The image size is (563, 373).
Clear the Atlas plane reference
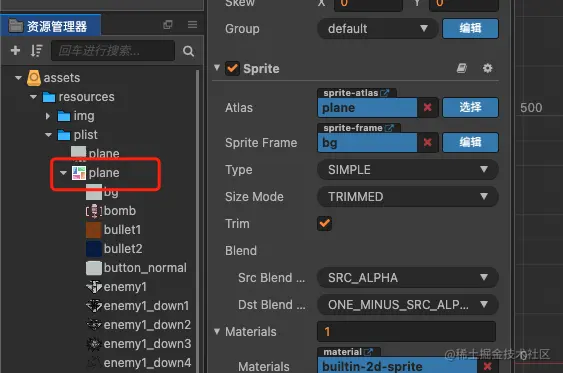(x=427, y=107)
